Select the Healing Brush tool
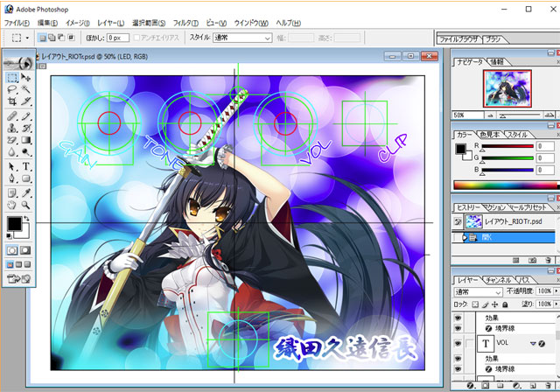 (12, 116)
